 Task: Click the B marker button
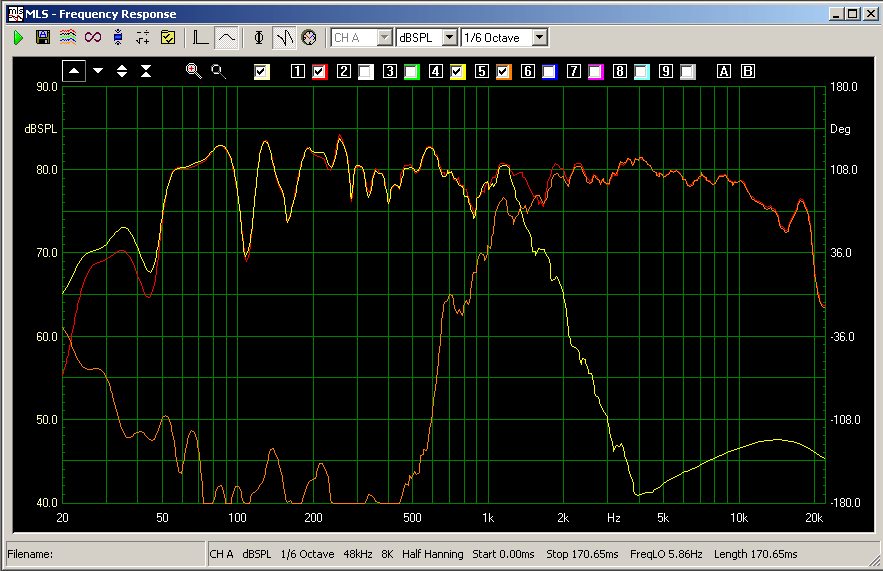[x=748, y=71]
